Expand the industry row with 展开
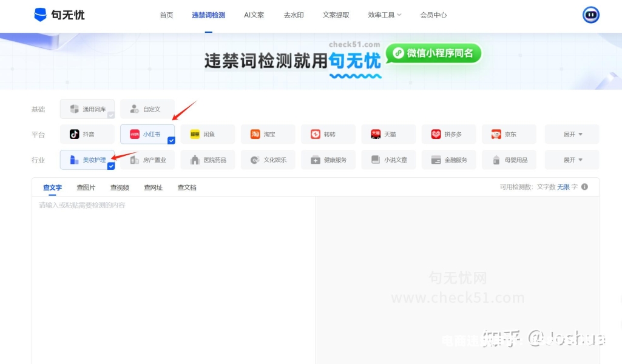622x364 pixels. point(572,160)
